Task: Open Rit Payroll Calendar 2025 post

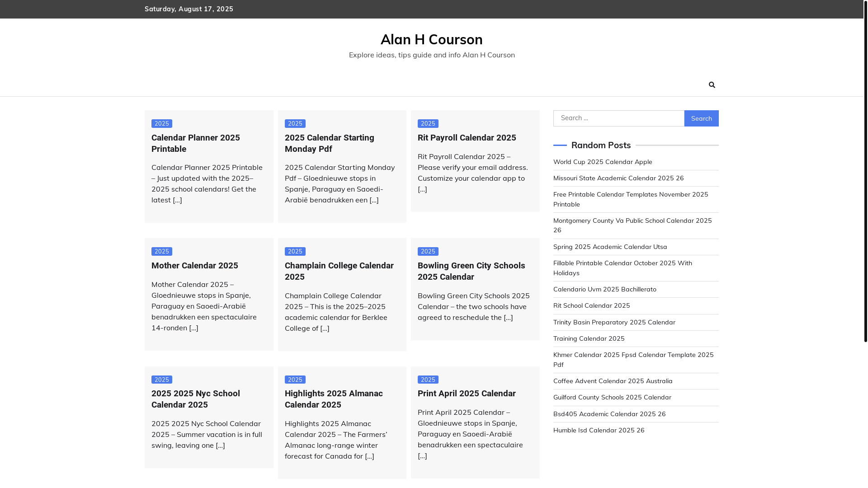Action: click(467, 138)
